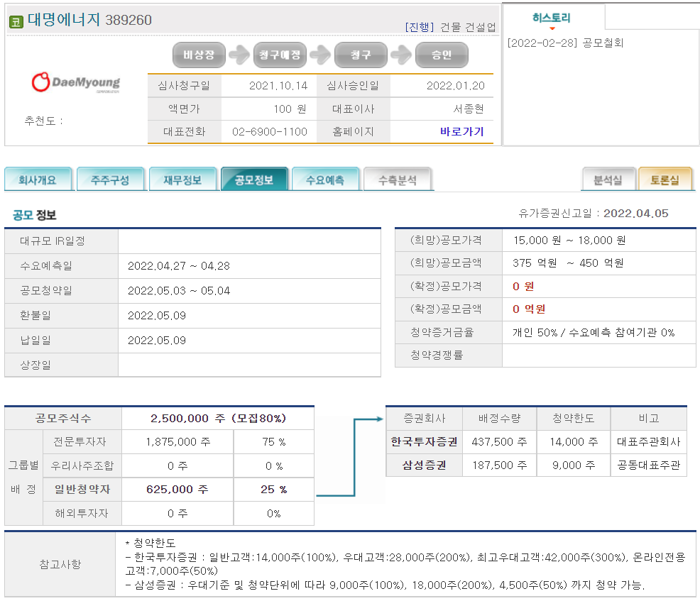Click subscription limit 14,000 주

pyautogui.click(x=574, y=442)
